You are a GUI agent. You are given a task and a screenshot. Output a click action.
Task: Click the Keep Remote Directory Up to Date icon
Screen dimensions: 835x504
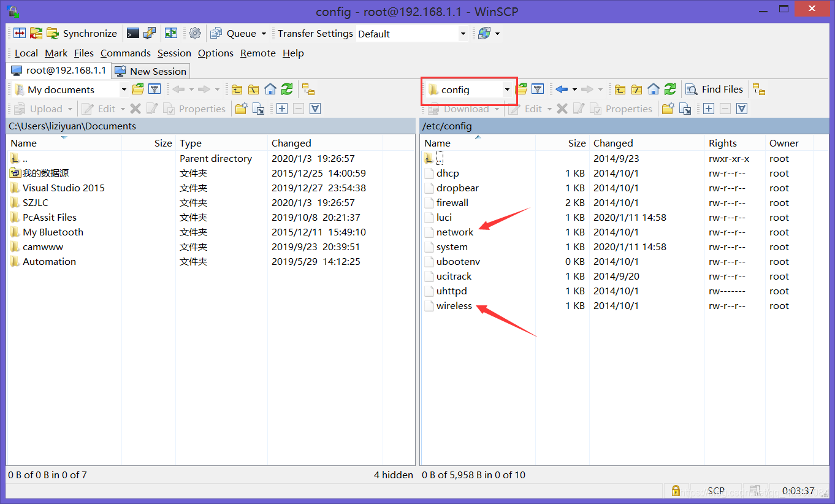tap(36, 33)
